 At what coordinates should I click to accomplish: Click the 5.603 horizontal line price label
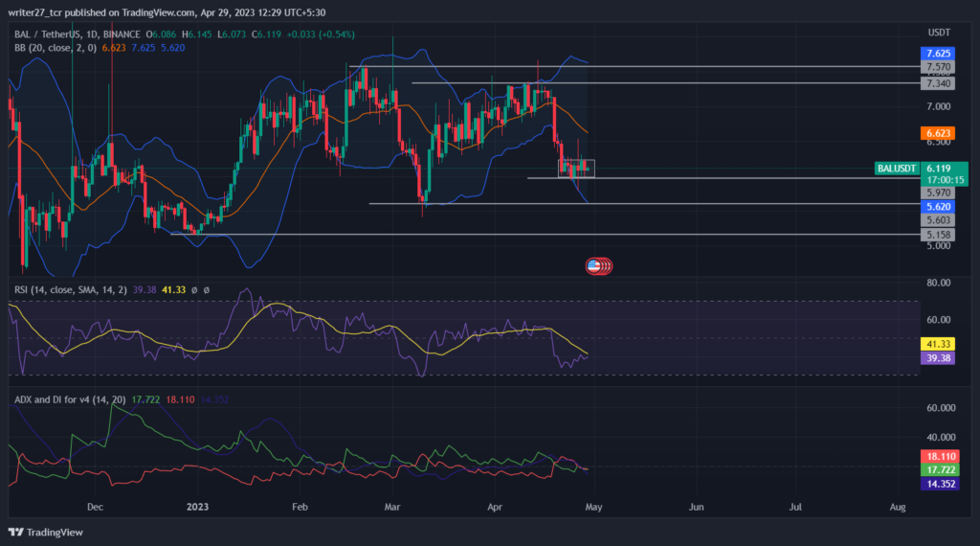[x=938, y=220]
